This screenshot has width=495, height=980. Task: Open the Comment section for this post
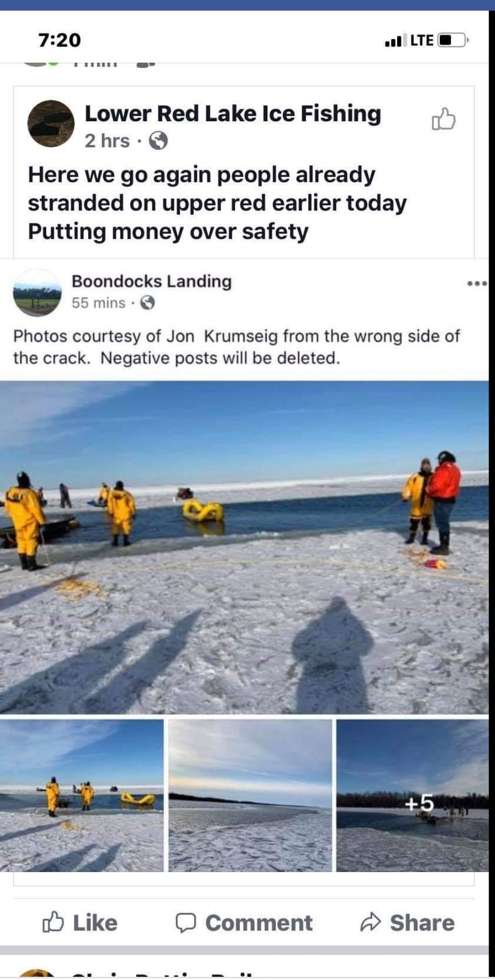244,923
